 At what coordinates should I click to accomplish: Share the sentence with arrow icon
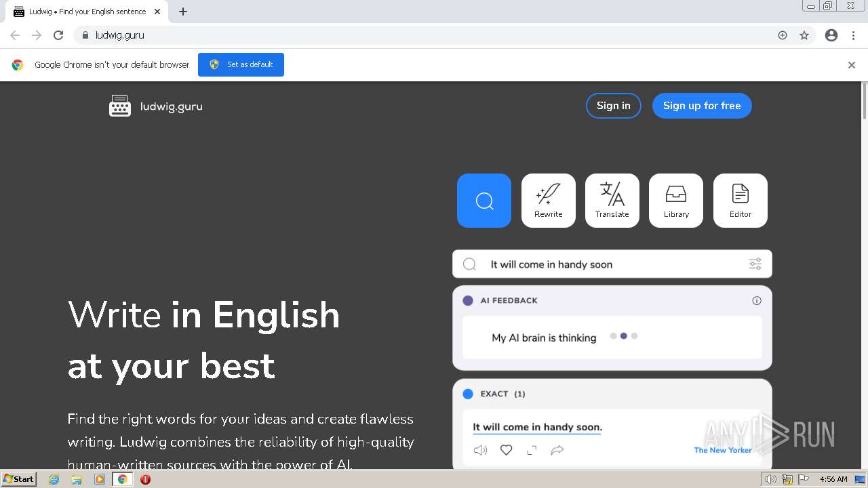point(557,450)
